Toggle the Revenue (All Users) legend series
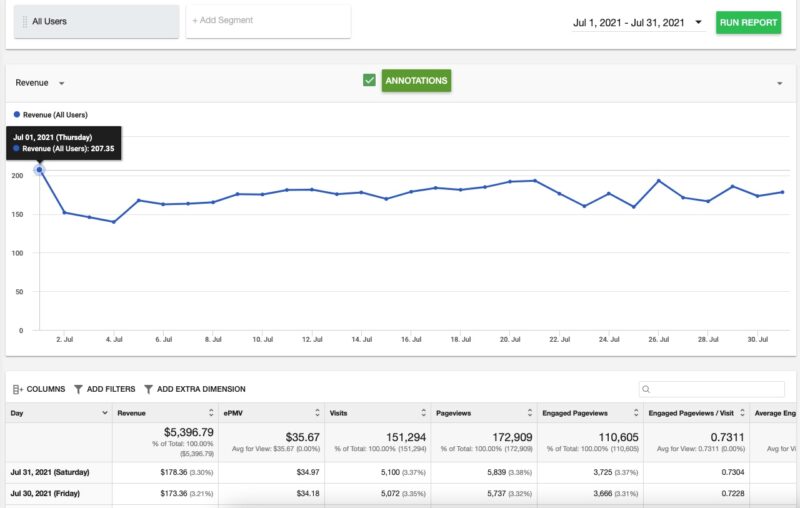Viewport: 800px width, 508px height. point(51,115)
